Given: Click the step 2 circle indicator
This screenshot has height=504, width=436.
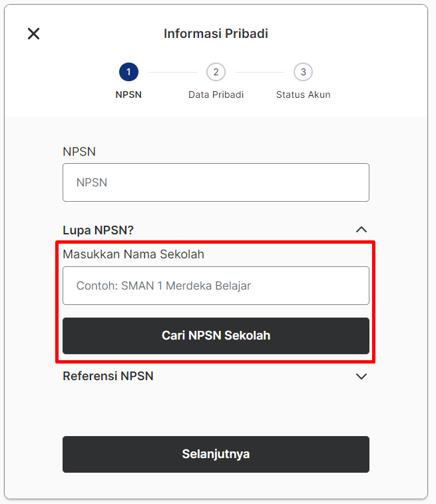Looking at the screenshot, I should point(216,72).
